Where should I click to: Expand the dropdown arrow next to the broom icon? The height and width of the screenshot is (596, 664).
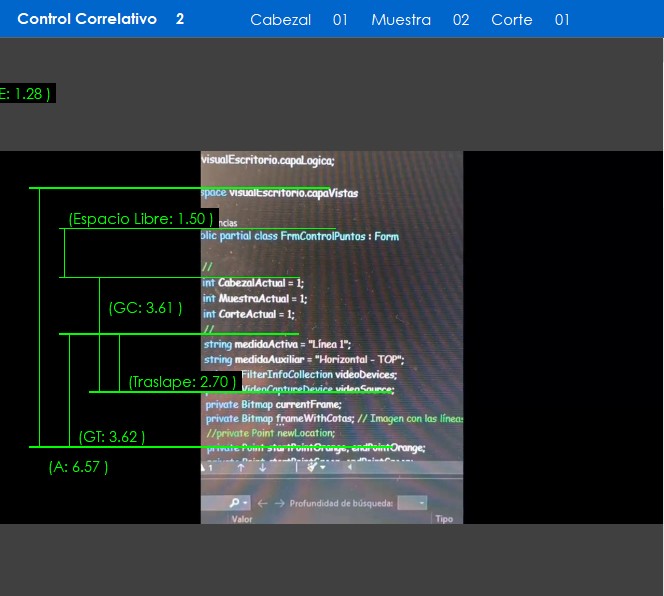click(323, 468)
